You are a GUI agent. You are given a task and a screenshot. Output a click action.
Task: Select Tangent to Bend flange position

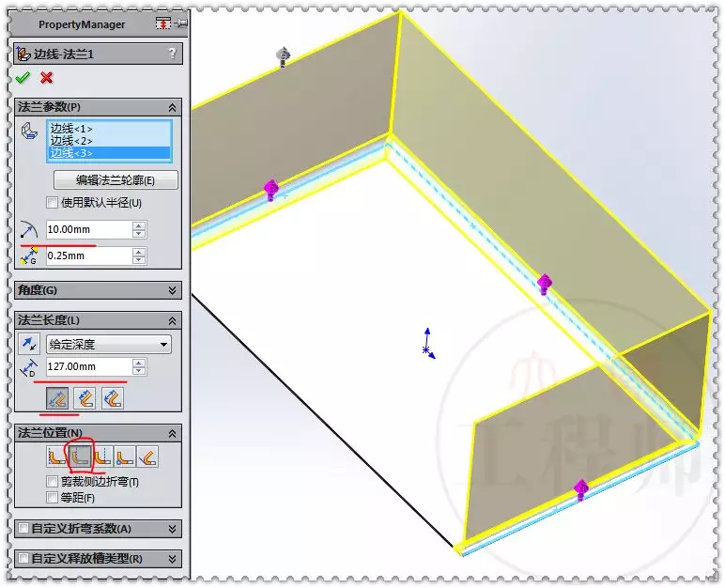[147, 456]
